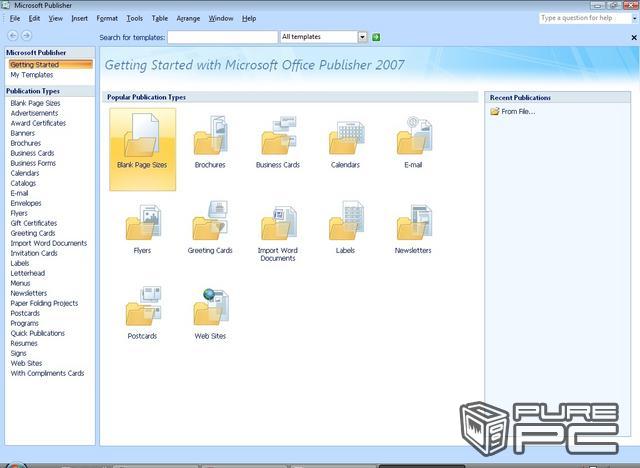Open the Labels folder icon
The image size is (640, 468).
[346, 221]
